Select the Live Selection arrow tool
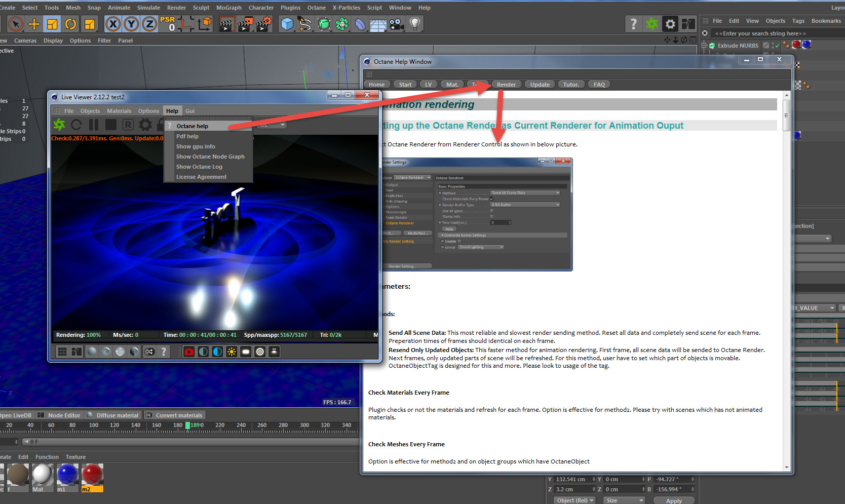This screenshot has height=504, width=845. click(16, 24)
